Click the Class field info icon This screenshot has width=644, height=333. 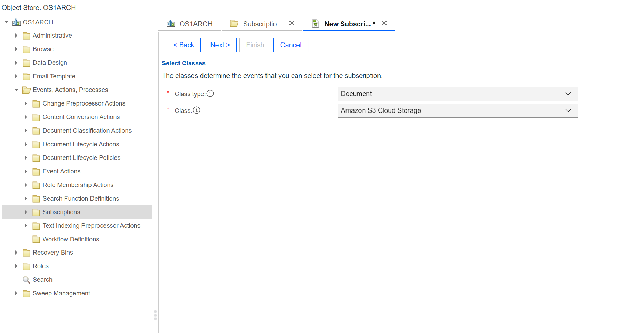(x=197, y=110)
